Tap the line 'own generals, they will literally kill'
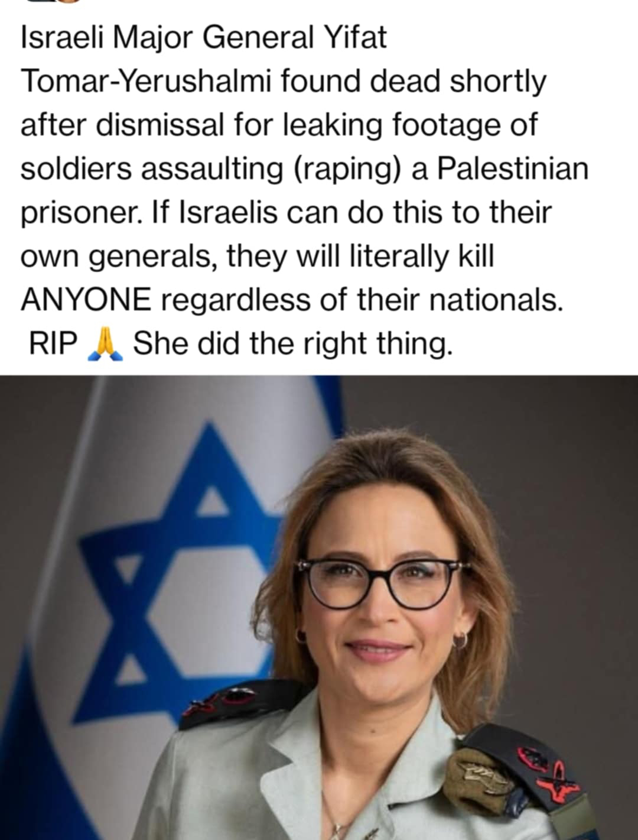Viewport: 638px width, 840px height. [257, 257]
